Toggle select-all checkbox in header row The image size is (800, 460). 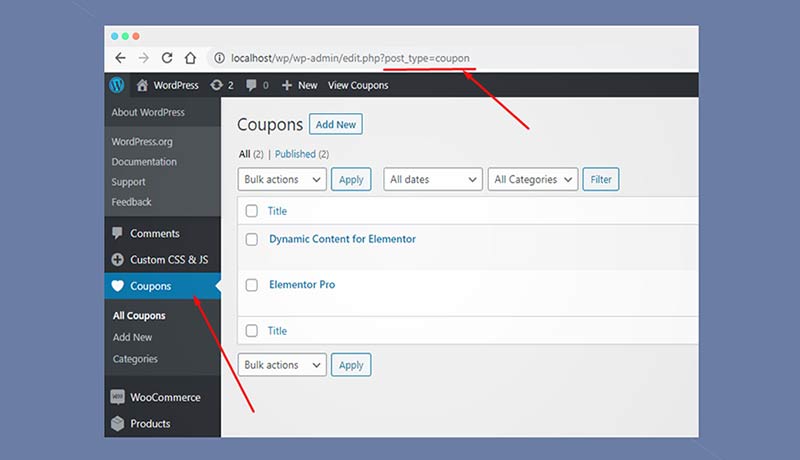click(252, 211)
